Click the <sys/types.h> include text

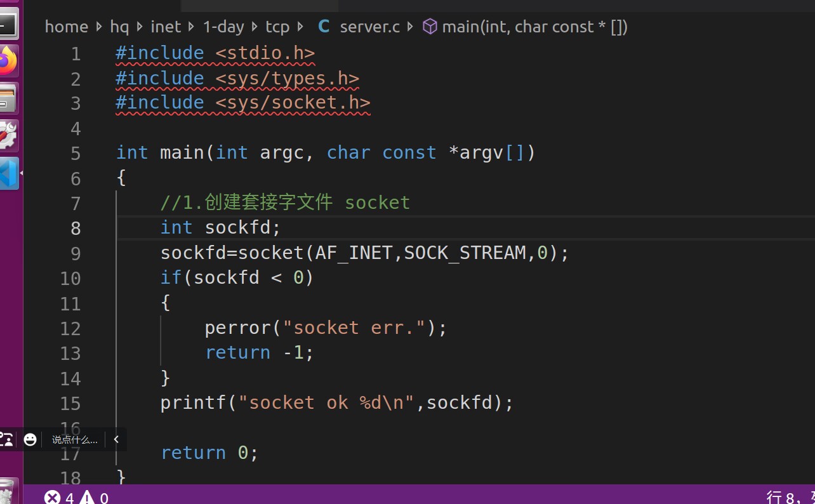[x=288, y=78]
